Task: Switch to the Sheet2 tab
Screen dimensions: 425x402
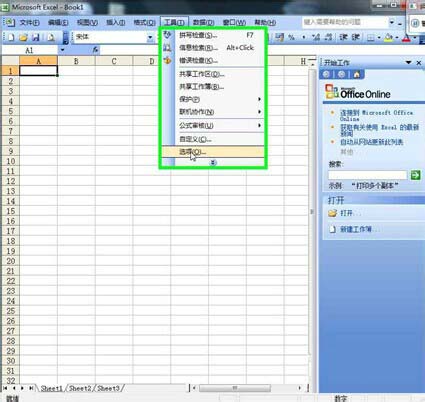Action: (80, 388)
